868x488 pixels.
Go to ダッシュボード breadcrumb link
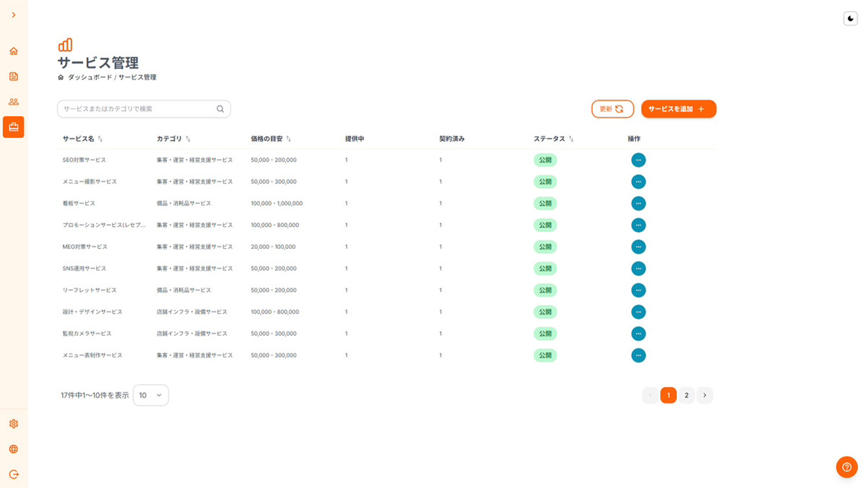coord(90,77)
